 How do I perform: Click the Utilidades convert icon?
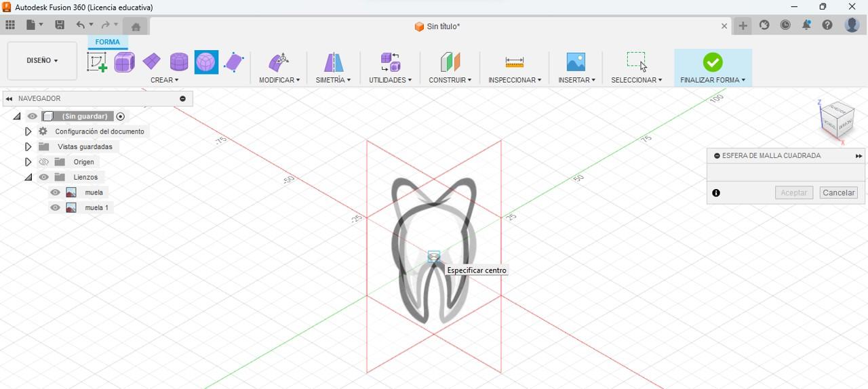(x=390, y=62)
